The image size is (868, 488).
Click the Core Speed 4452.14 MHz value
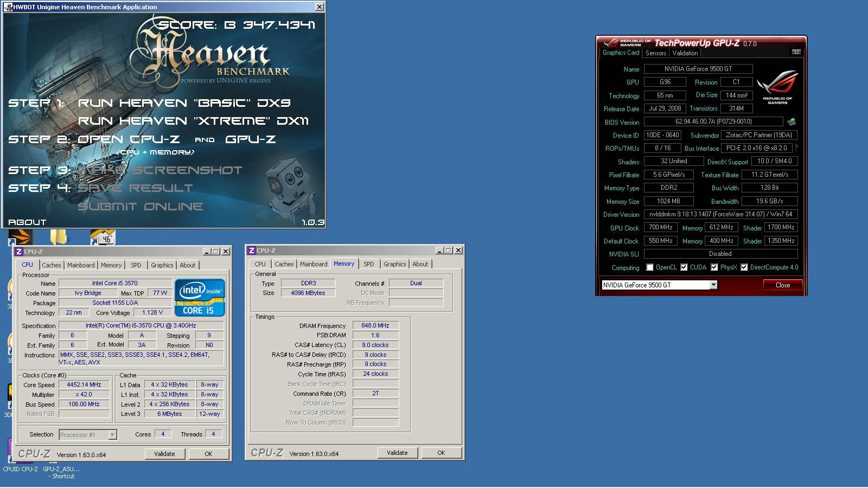84,385
